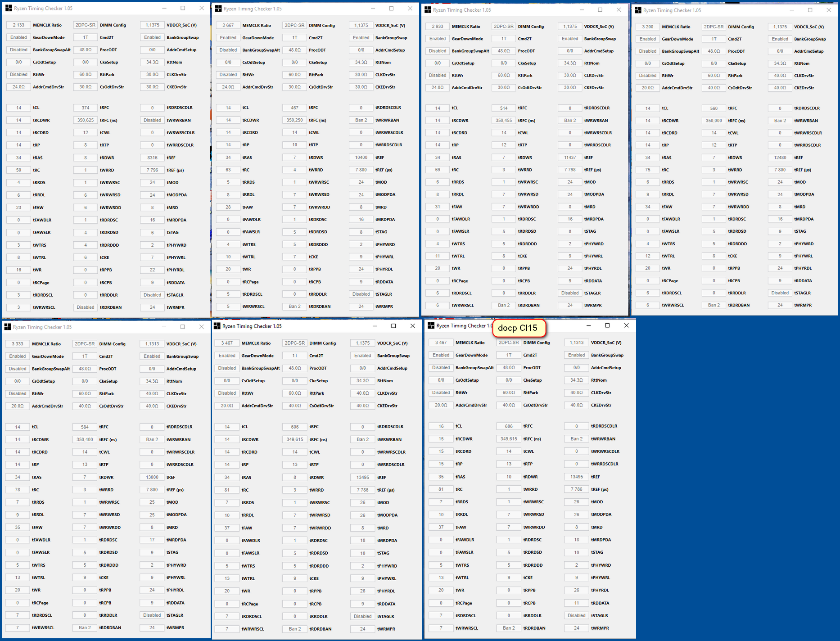This screenshot has width=840, height=641.
Task: Click the tRC value 50
Action: pos(18,171)
